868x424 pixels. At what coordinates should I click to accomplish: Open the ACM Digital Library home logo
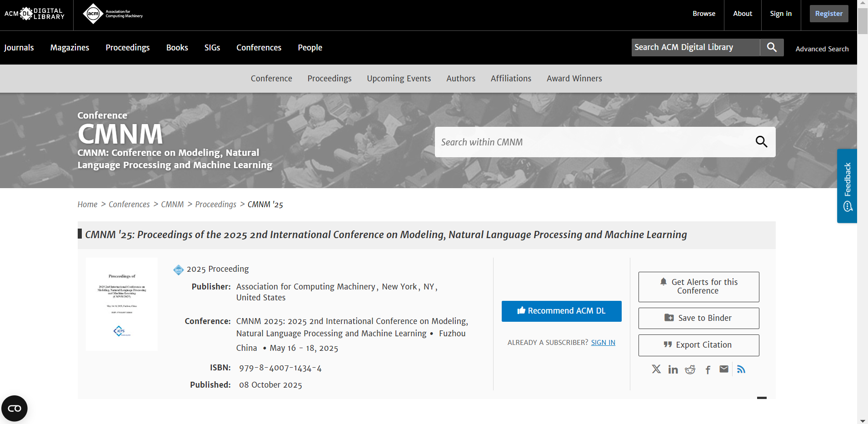point(35,14)
